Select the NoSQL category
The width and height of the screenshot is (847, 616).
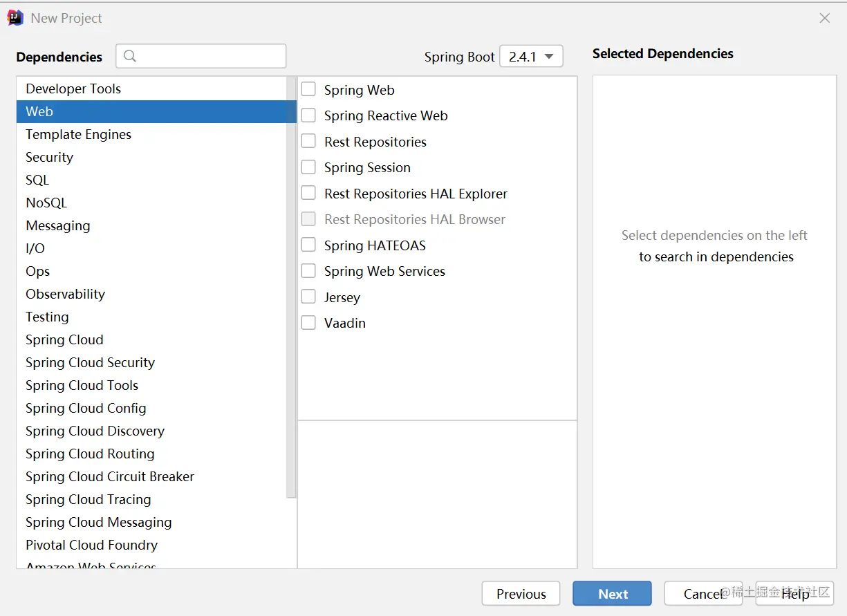(46, 203)
